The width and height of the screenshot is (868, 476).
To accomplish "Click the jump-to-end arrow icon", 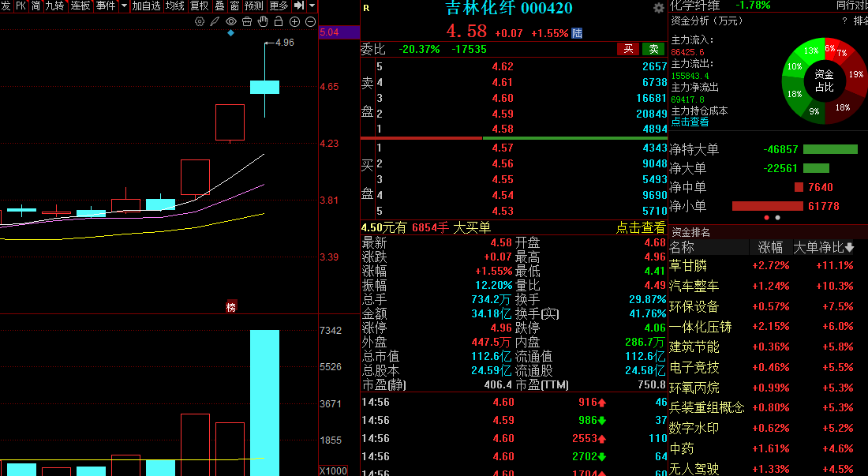I will 299,6.
